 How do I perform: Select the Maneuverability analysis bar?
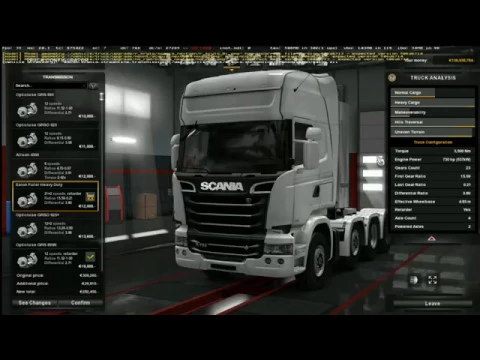[433, 112]
